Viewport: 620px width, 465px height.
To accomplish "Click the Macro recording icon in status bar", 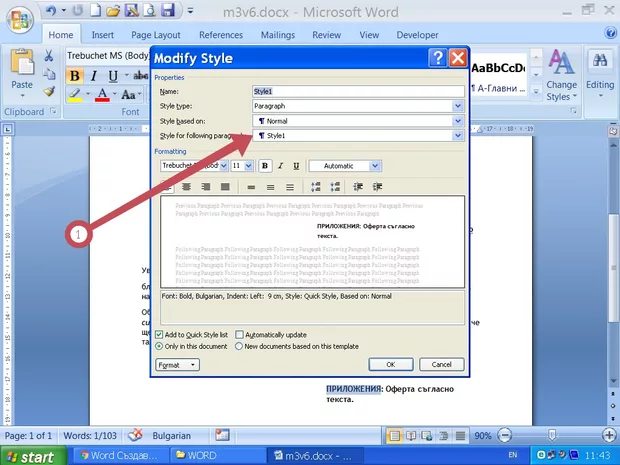I will point(222,435).
